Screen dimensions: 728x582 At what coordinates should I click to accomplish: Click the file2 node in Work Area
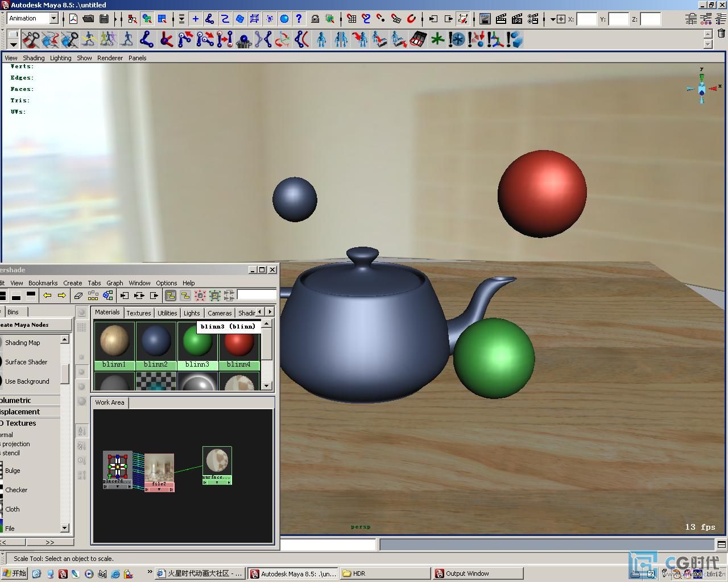click(159, 472)
